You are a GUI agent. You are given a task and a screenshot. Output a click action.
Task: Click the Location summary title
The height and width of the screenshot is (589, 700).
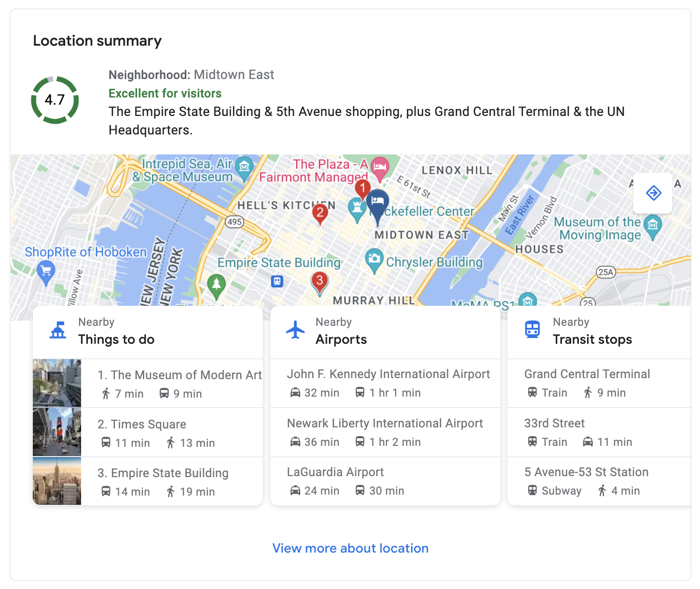98,41
